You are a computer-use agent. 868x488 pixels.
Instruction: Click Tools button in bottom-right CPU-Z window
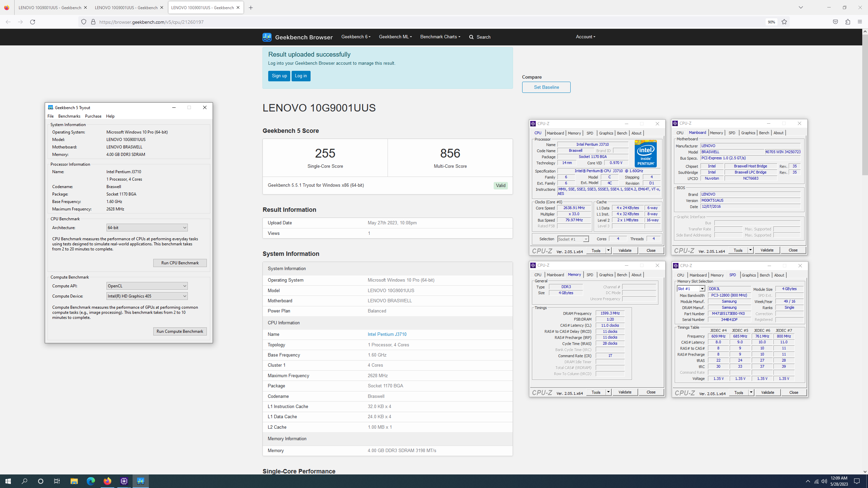738,392
